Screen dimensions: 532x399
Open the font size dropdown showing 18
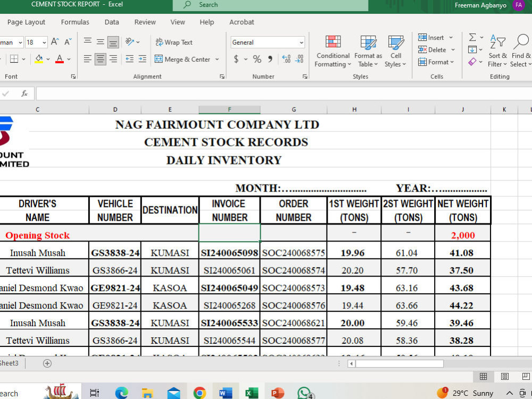[x=44, y=43]
